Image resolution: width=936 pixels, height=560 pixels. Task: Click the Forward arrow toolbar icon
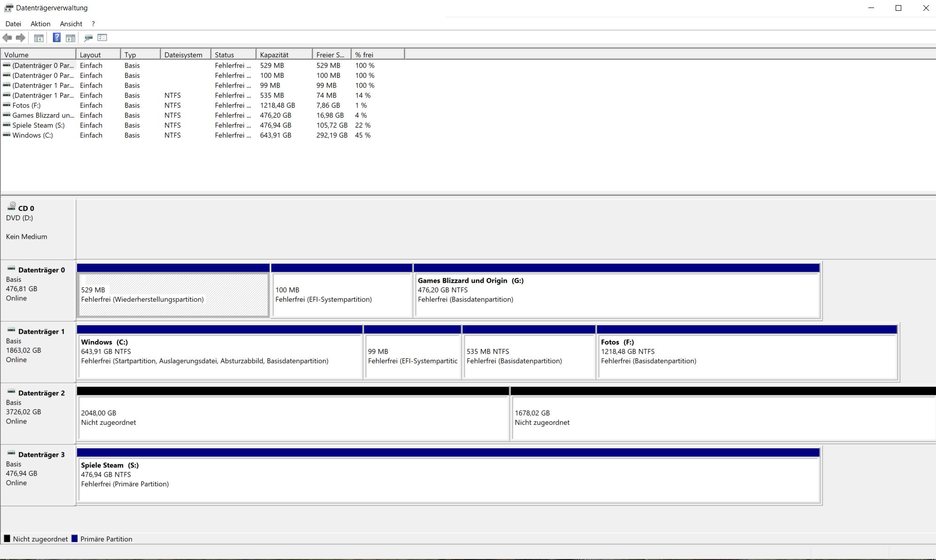click(21, 38)
